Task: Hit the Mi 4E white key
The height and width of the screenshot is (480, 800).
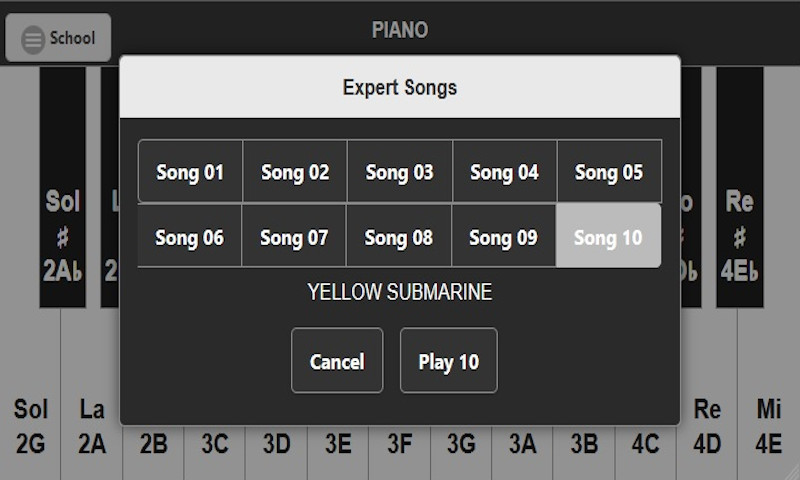Action: (768, 427)
